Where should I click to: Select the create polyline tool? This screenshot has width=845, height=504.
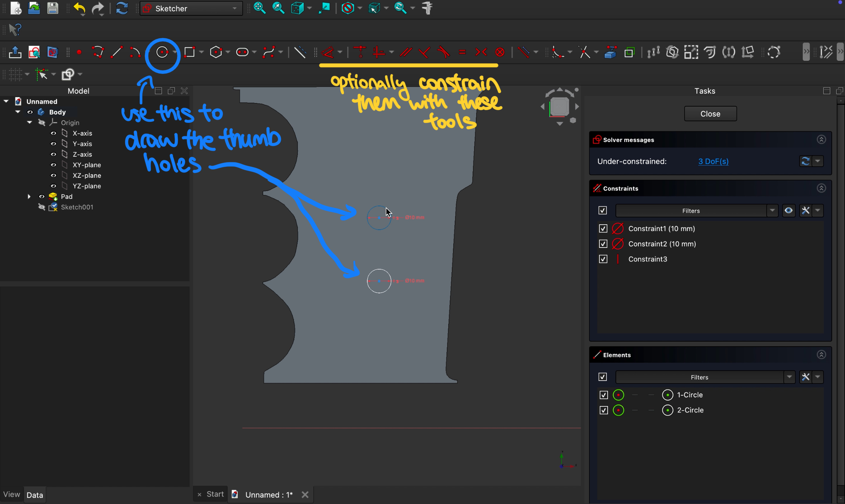point(98,53)
